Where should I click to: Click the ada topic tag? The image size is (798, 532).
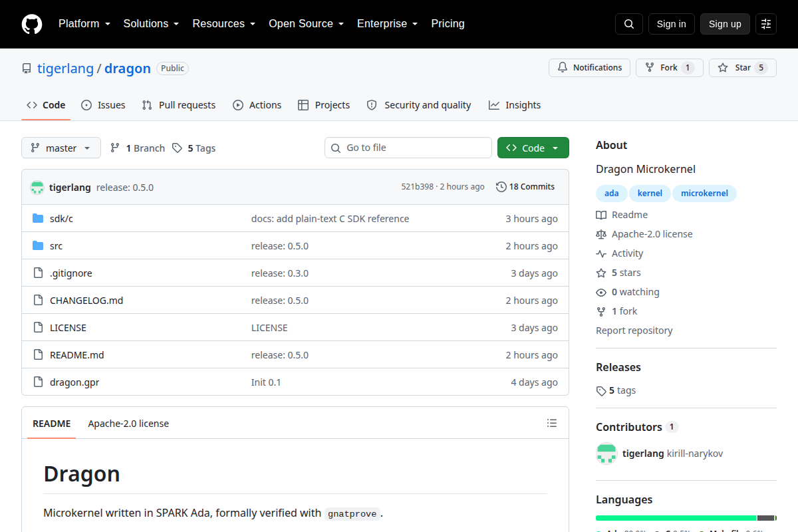click(x=612, y=194)
